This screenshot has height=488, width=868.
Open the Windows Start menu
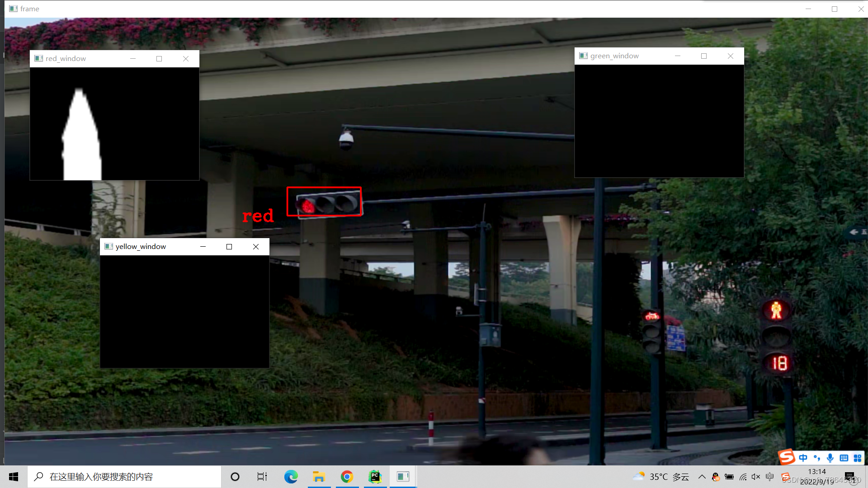(14, 477)
